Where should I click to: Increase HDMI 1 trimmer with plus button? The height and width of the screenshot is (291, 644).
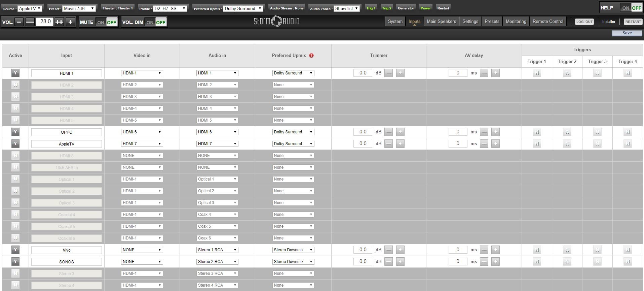(400, 73)
